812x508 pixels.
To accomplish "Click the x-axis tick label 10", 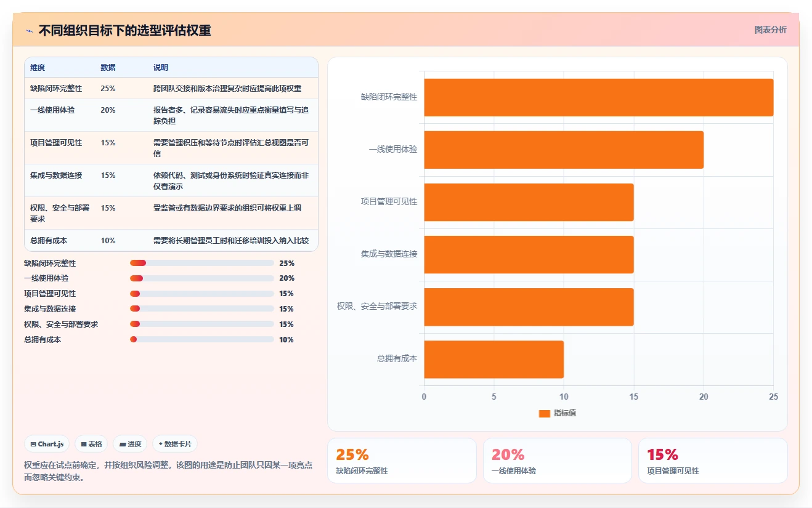I will tap(564, 397).
